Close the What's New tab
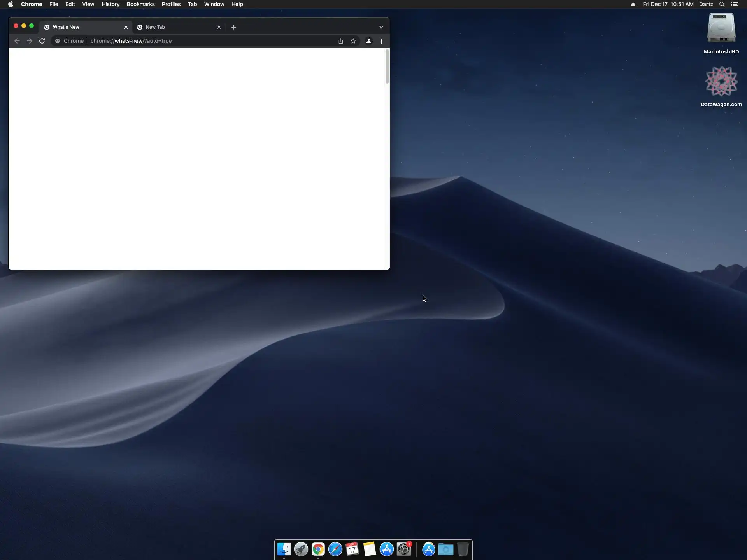Screen dimensions: 747x560 (126, 27)
